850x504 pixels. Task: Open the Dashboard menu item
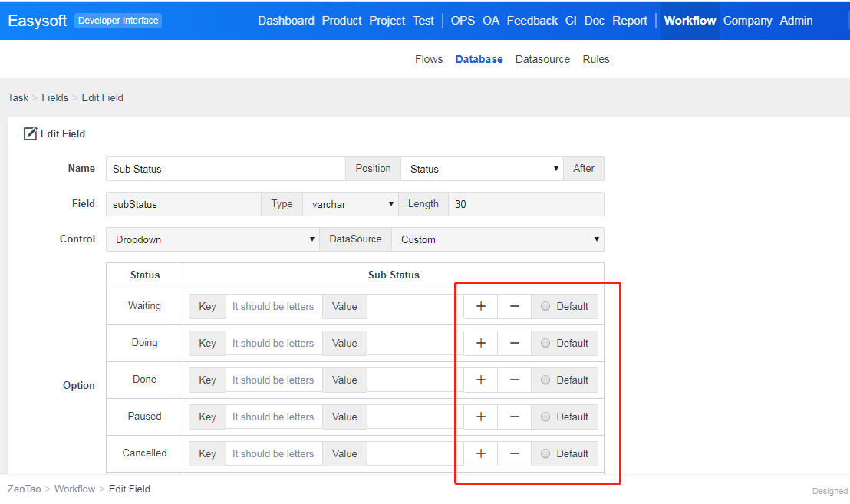pos(285,21)
